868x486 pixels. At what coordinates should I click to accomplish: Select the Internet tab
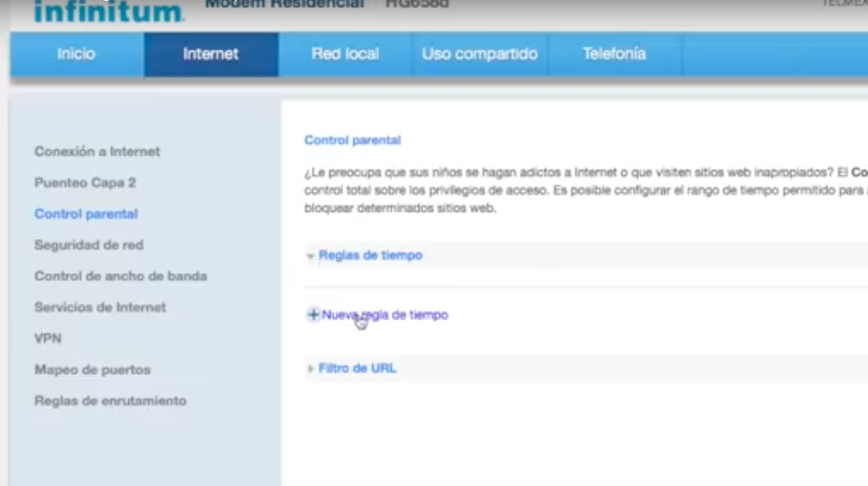(x=211, y=54)
